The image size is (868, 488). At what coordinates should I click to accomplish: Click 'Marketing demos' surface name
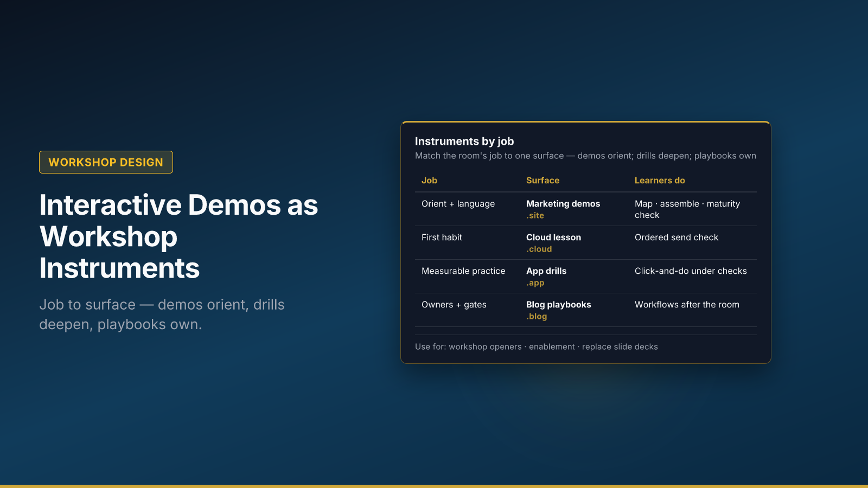[563, 204]
